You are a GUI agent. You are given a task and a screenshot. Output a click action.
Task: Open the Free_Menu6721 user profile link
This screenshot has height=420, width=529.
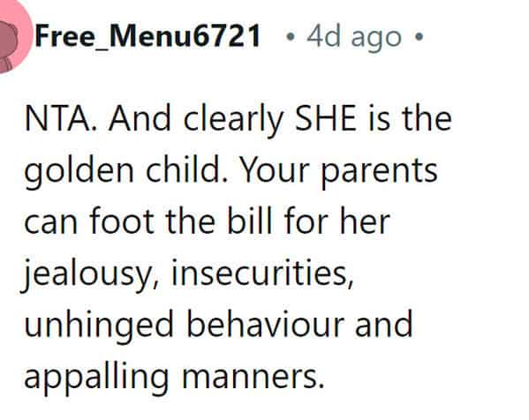147,36
